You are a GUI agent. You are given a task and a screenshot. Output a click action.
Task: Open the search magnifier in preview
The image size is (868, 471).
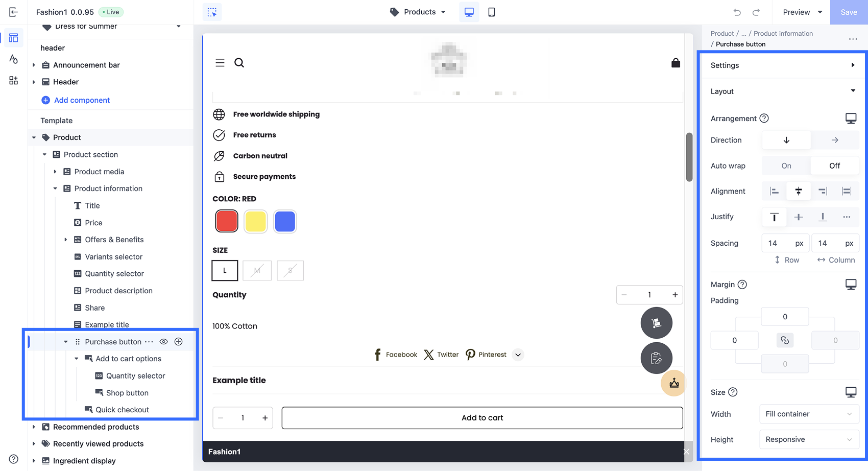(x=239, y=63)
